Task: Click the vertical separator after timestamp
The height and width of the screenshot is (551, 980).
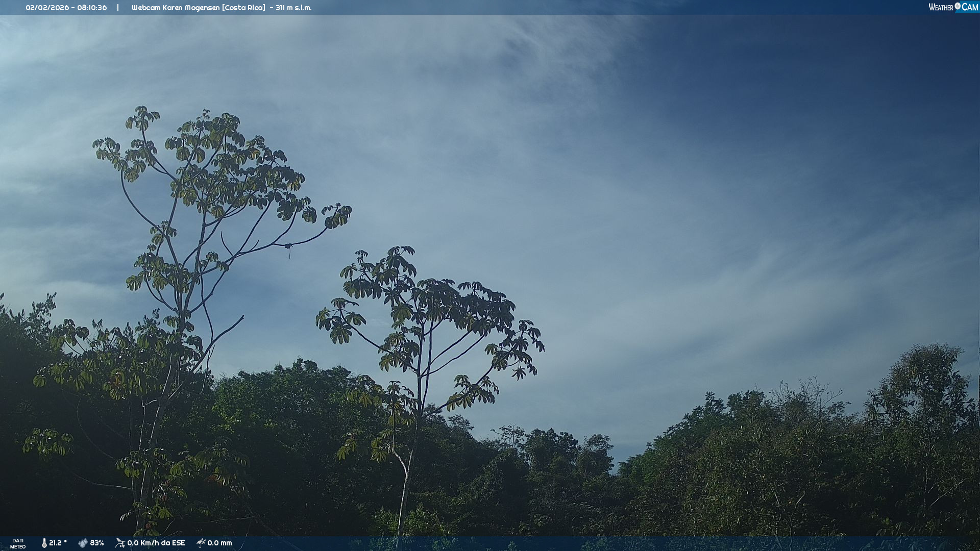Action: (118, 8)
